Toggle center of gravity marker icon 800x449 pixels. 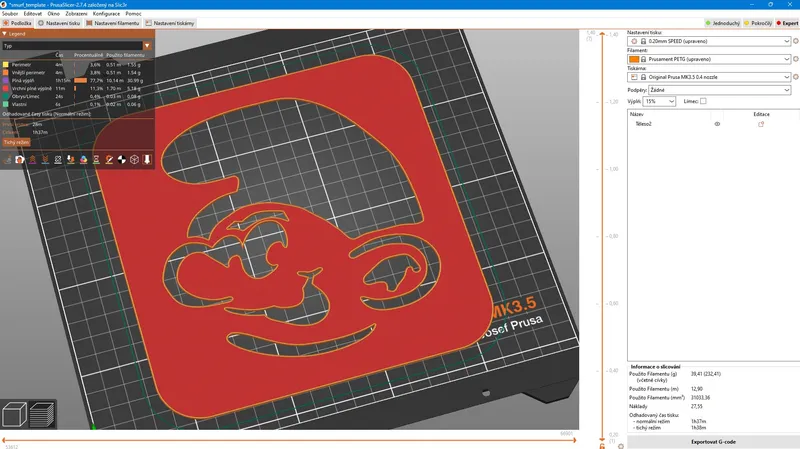coord(122,160)
